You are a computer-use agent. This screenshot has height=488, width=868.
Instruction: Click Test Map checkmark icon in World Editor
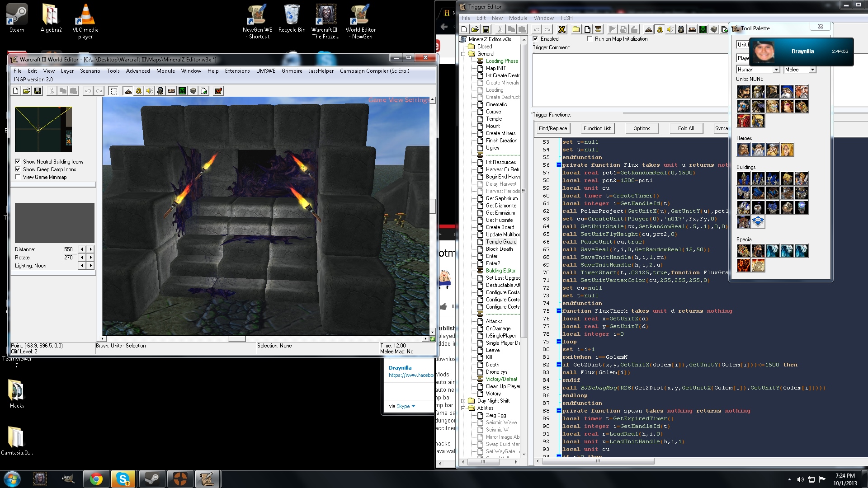[x=218, y=91]
